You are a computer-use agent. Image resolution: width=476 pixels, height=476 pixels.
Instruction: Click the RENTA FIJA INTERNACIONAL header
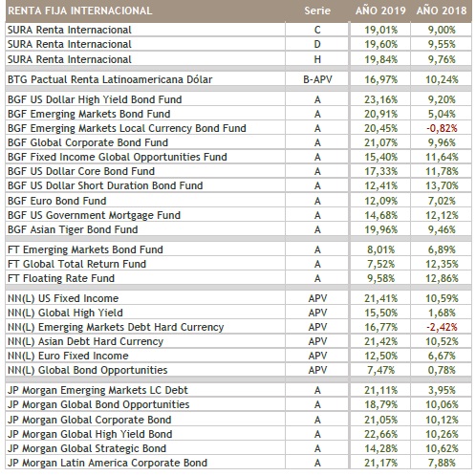coord(80,11)
